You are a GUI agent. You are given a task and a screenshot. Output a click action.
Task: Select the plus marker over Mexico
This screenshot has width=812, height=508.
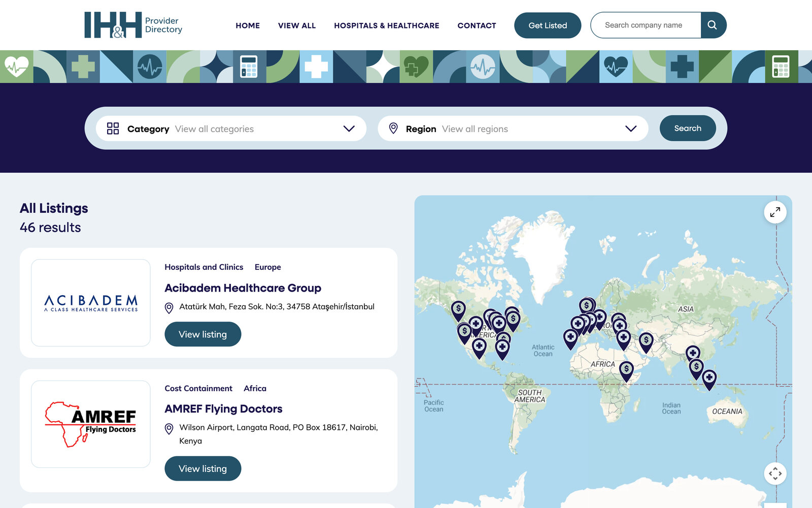tap(479, 348)
